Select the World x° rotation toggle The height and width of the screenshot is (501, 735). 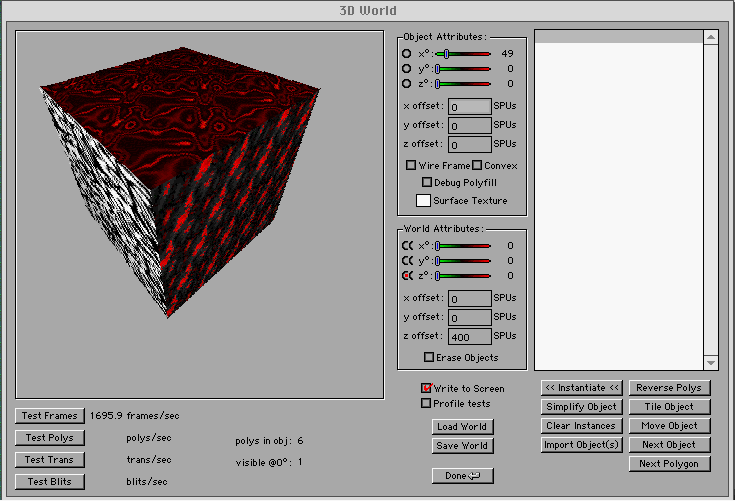click(407, 246)
